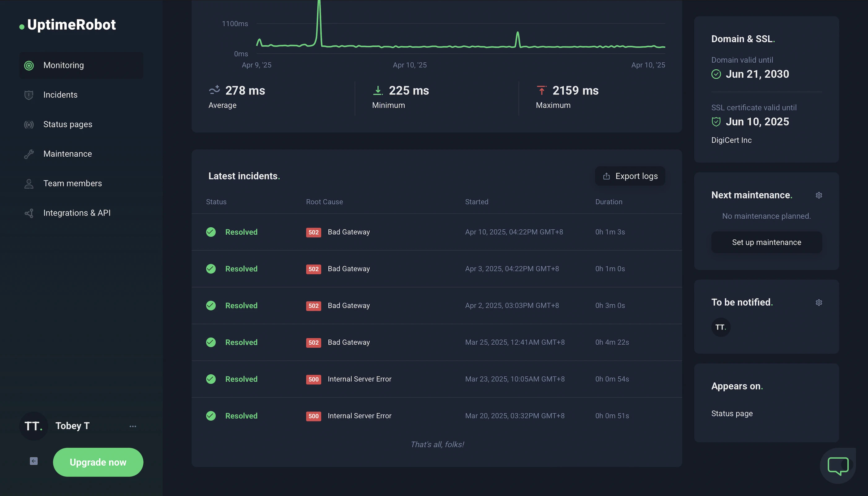
Task: Click the Incidents shield icon
Action: (29, 95)
